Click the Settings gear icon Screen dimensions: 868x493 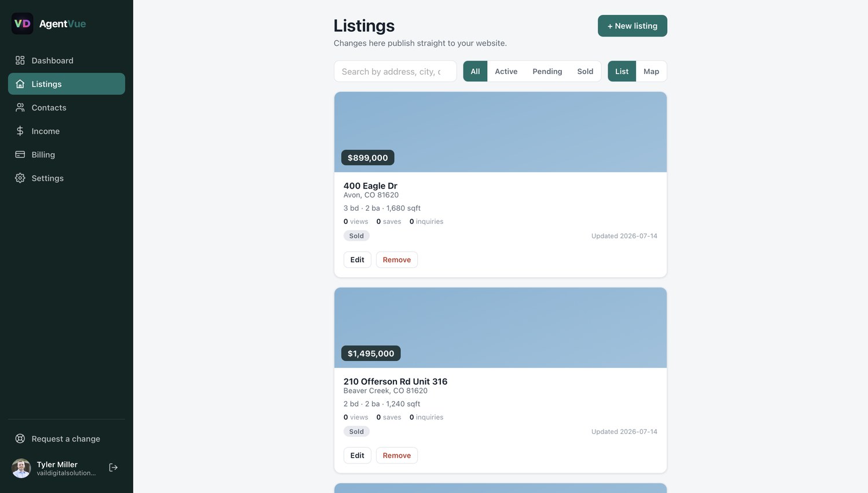coord(20,178)
